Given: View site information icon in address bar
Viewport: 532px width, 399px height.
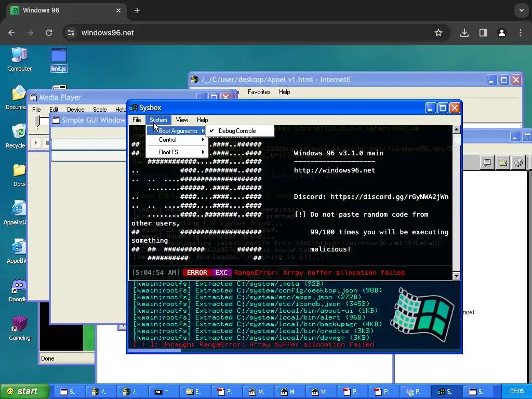Looking at the screenshot, I should [71, 33].
